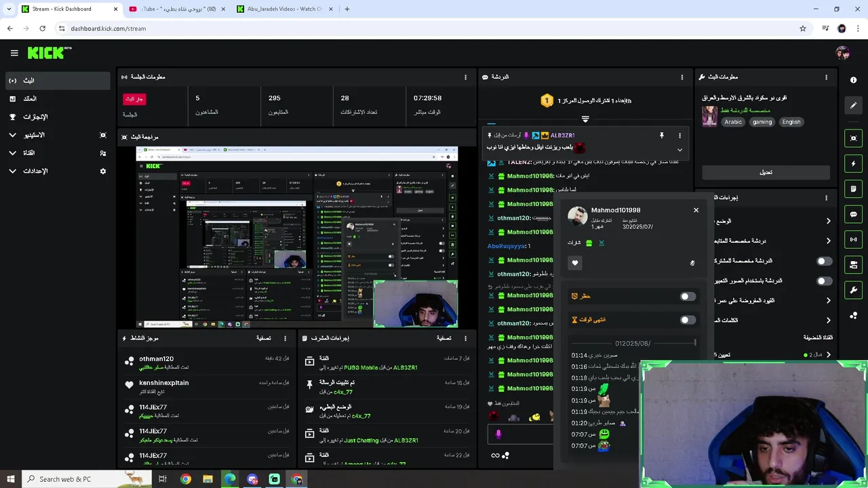Click the three-dots icon at rail bottom
This screenshot has height=488, width=868.
[x=853, y=315]
